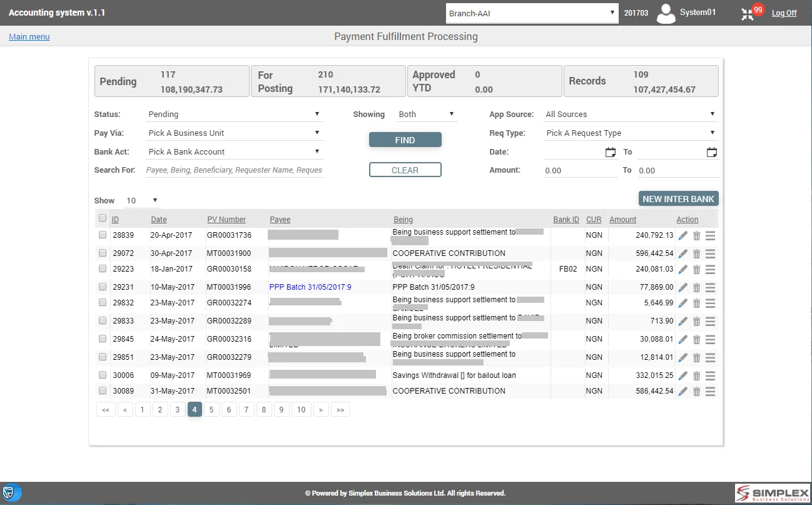Viewport: 812px width, 505px height.
Task: Check the checkbox for row 29845
Action: [103, 339]
